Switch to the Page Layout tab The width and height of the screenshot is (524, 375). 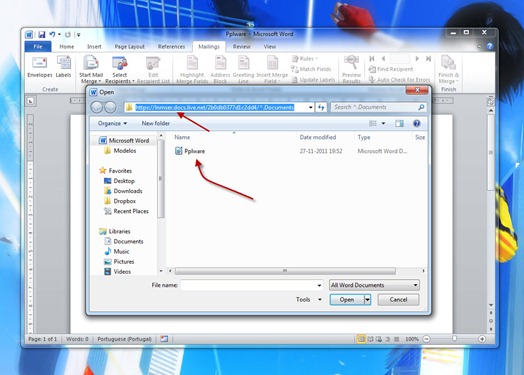pyautogui.click(x=130, y=47)
